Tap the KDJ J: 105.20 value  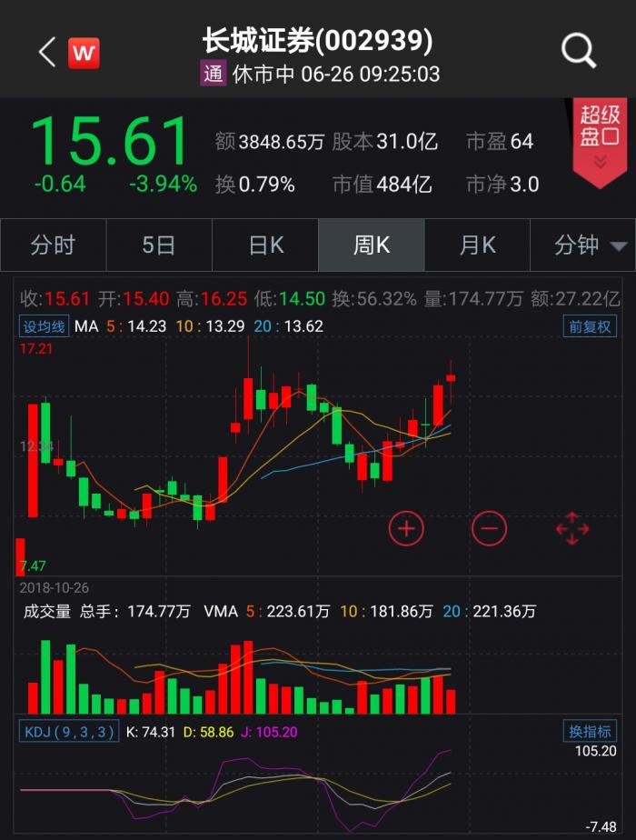coord(269,733)
